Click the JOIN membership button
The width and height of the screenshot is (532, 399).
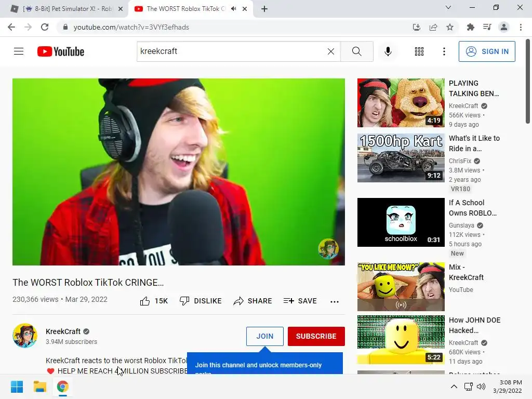[264, 336]
